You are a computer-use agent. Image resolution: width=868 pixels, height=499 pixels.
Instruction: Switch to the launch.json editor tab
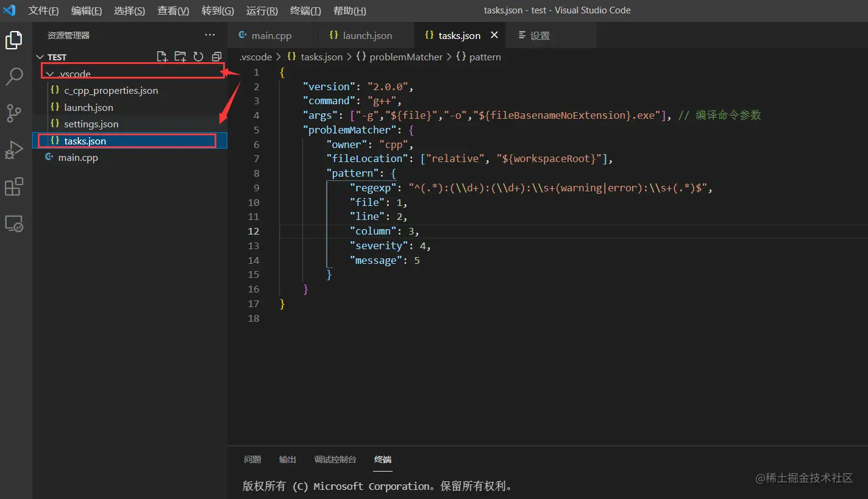pos(366,35)
